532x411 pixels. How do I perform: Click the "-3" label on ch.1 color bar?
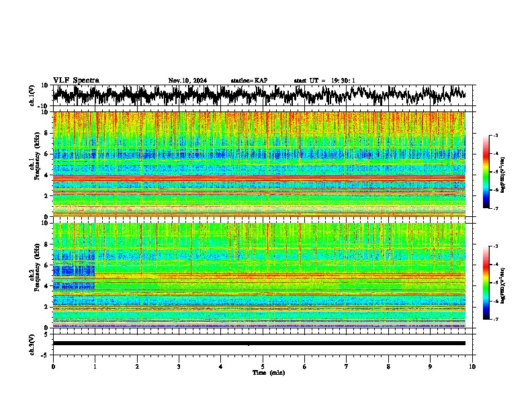pos(496,136)
